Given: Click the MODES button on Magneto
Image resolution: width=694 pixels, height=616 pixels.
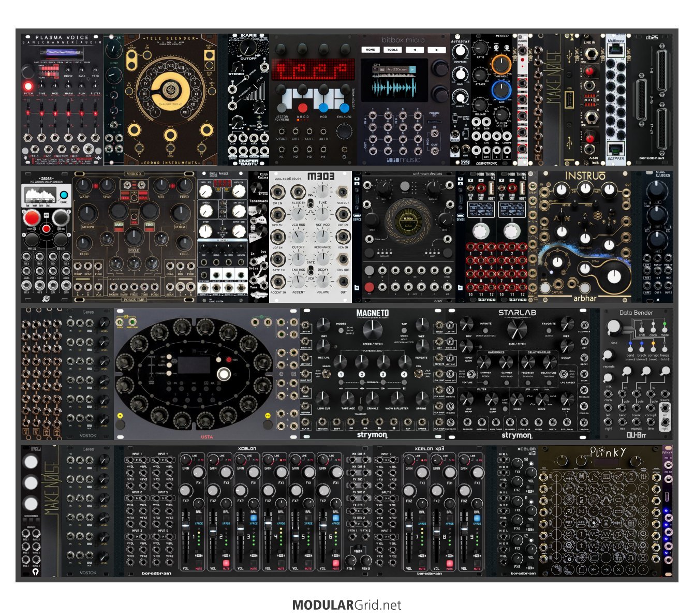Looking at the screenshot, I should (341, 331).
